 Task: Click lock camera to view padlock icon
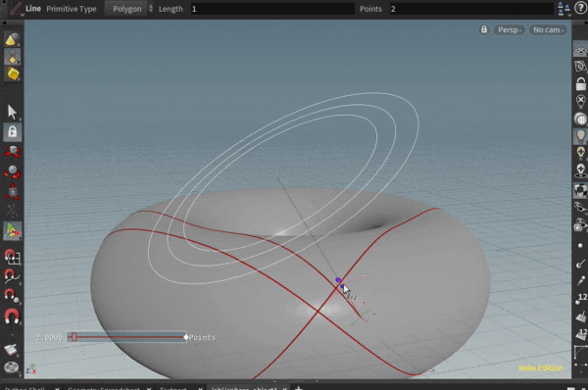pyautogui.click(x=580, y=84)
